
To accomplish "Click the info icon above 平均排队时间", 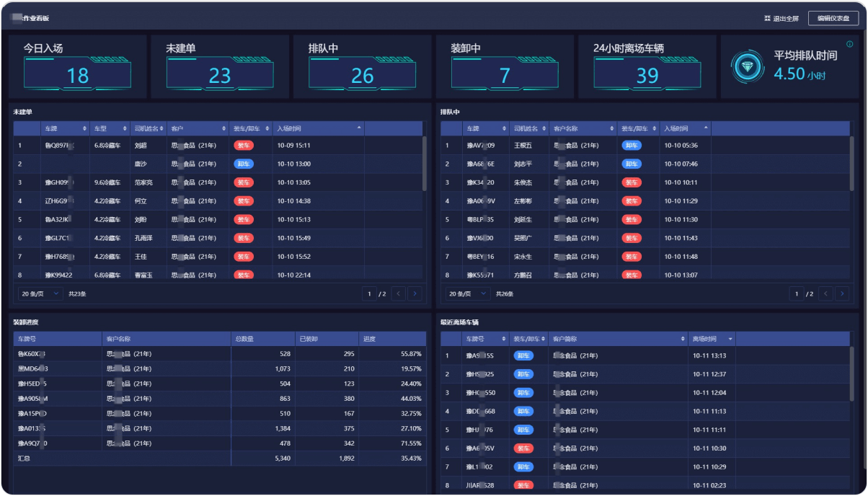I will 849,45.
